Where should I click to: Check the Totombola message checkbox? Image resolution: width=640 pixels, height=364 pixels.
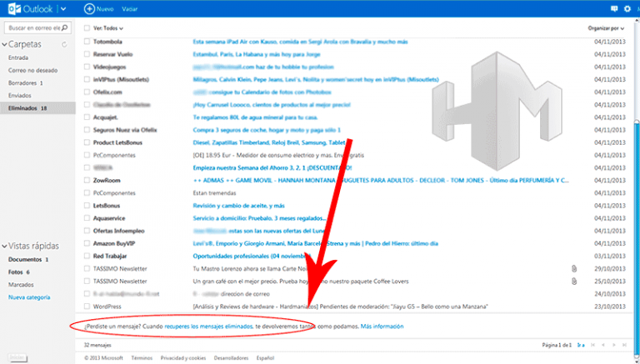coord(87,41)
